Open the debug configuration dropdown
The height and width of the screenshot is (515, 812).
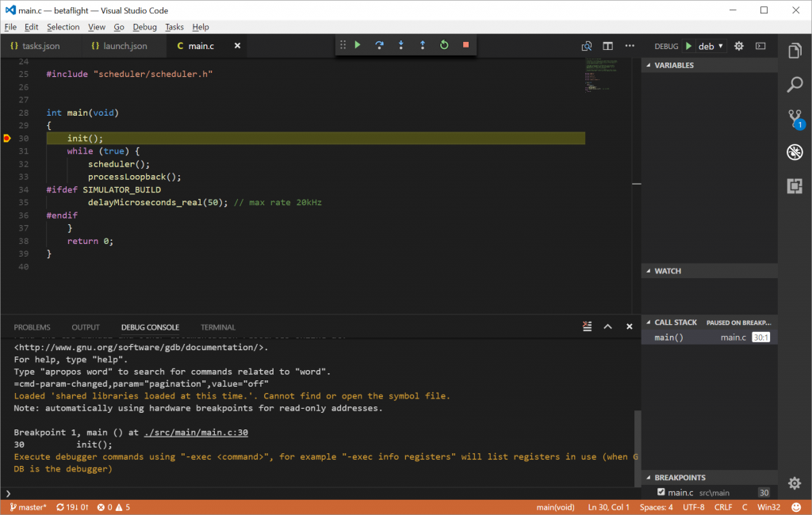pyautogui.click(x=710, y=46)
